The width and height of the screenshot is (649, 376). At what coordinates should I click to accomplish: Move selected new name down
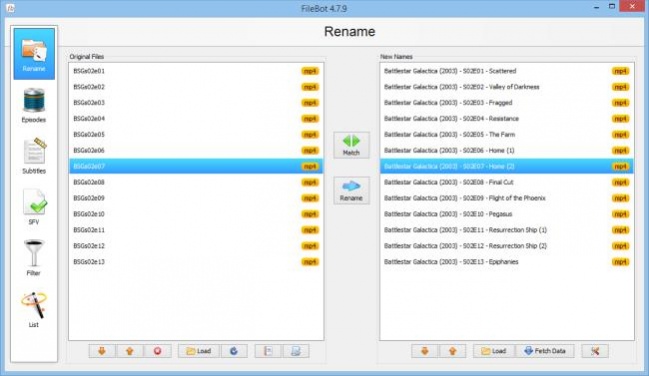click(x=425, y=351)
